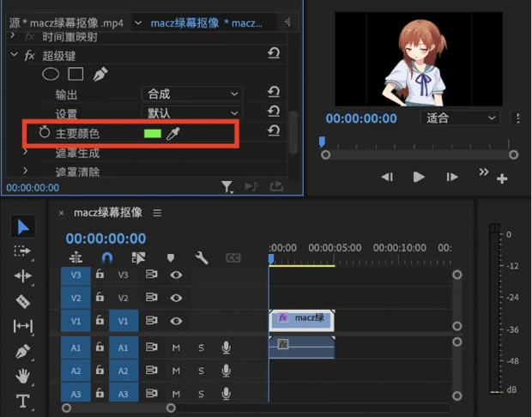Collapse the 超级键 effect group
532x417 pixels.
point(14,54)
